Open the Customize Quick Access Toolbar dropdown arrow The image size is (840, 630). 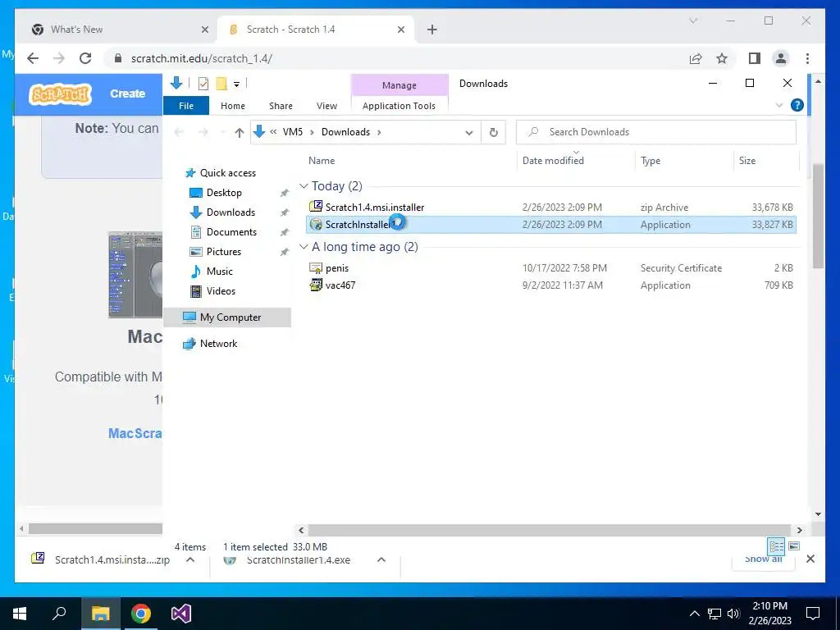pyautogui.click(x=236, y=84)
